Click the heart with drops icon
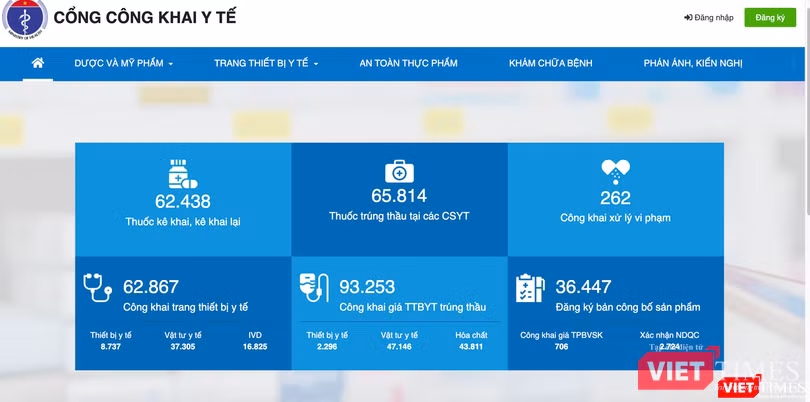 coord(616,172)
